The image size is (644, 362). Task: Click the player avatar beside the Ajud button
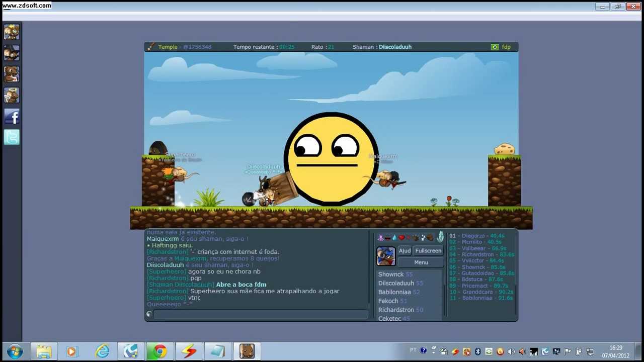tap(386, 256)
